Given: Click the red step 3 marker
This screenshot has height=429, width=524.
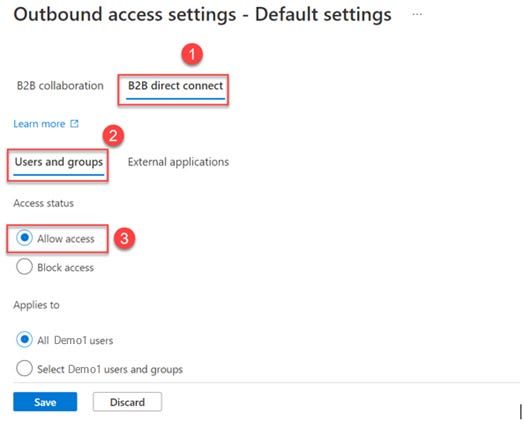Looking at the screenshot, I should click(124, 239).
